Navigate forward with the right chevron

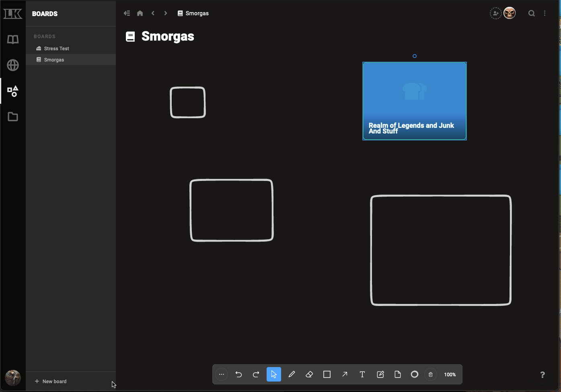[x=166, y=13]
